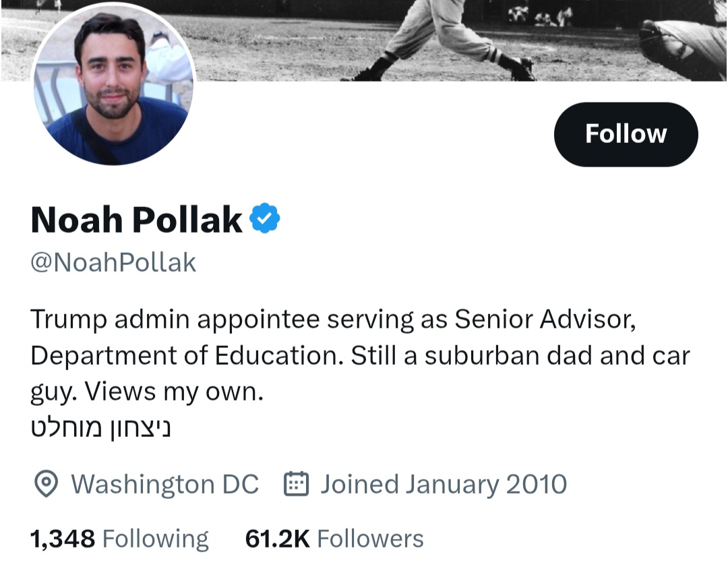Click the display name Noah Pollak
Viewport: 728px width, 567px height.
[136, 219]
